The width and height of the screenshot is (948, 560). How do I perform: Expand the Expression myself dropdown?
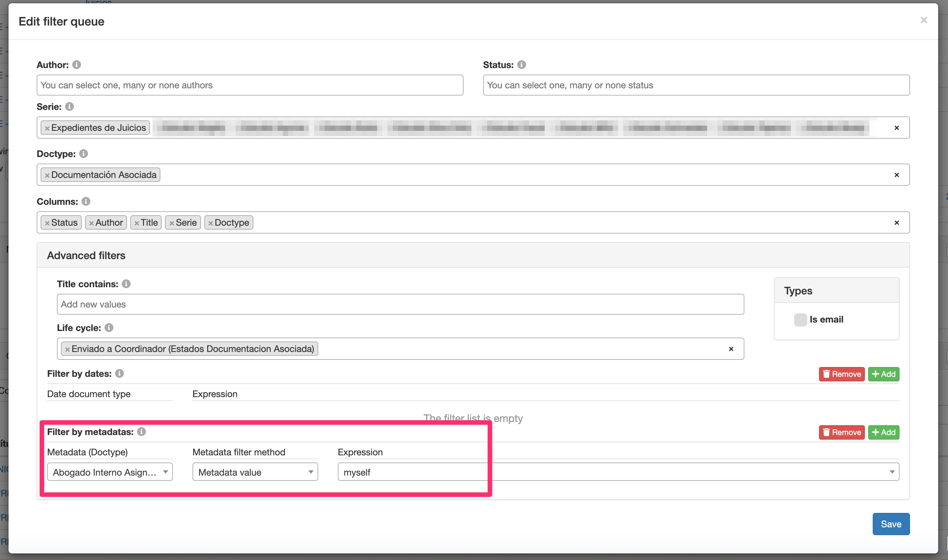click(892, 472)
